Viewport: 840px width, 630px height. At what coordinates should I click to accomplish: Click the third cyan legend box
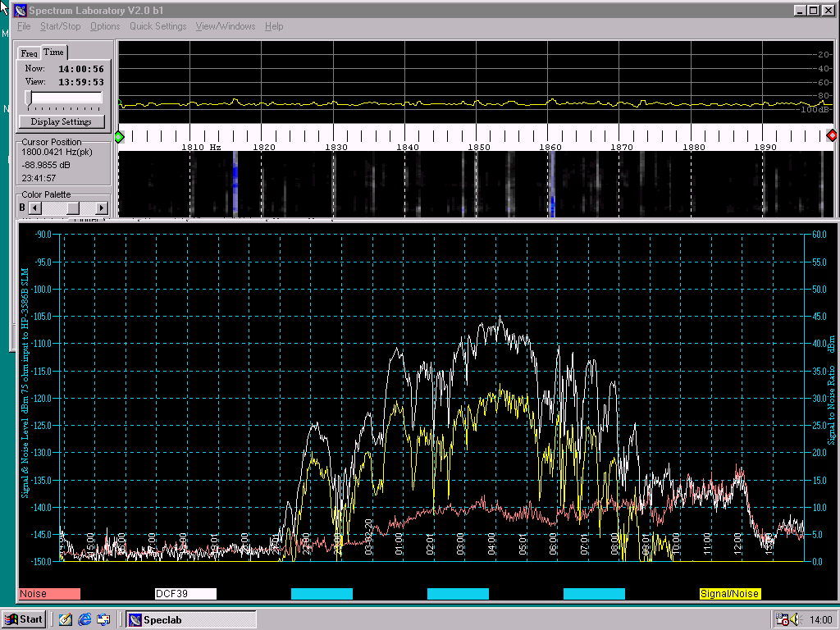point(594,594)
